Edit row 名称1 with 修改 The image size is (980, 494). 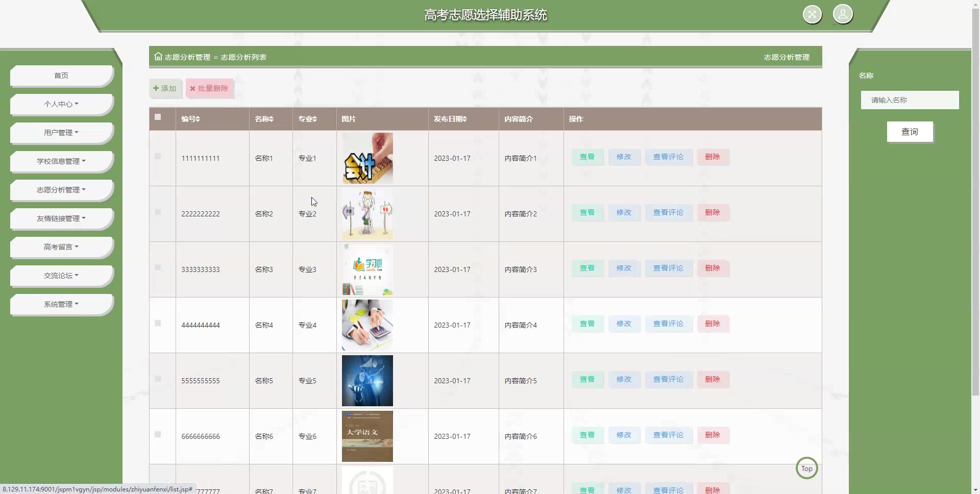click(624, 157)
